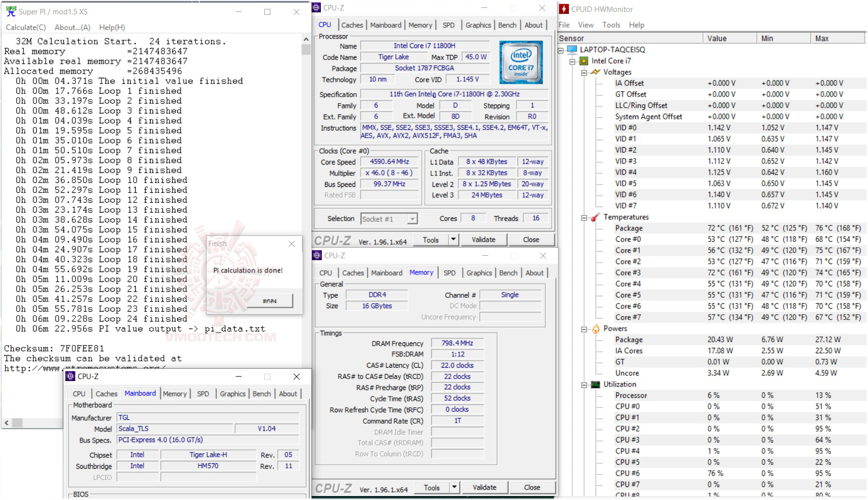Switch to CPU tab in CPU-Z Mainboard window

click(x=79, y=394)
